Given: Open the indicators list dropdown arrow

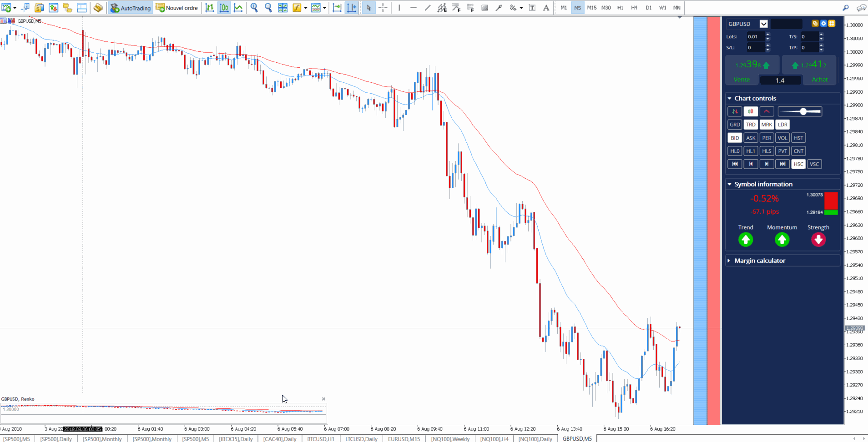Looking at the screenshot, I should (305, 8).
